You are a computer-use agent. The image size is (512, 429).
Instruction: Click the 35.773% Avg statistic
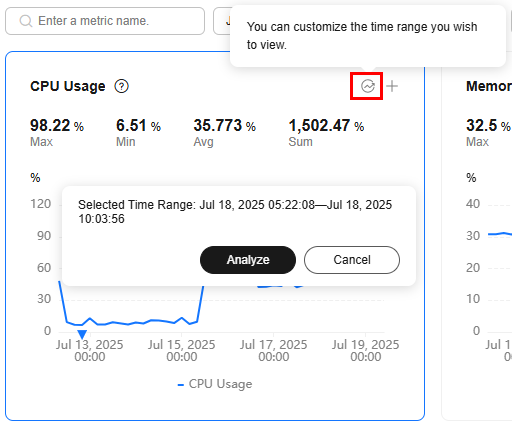(x=225, y=133)
